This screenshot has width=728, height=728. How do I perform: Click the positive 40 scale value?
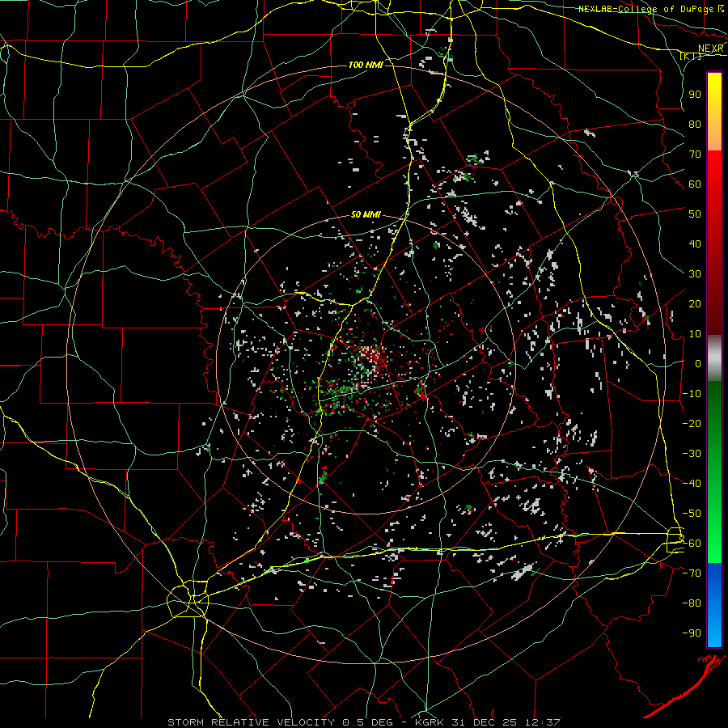click(695, 244)
